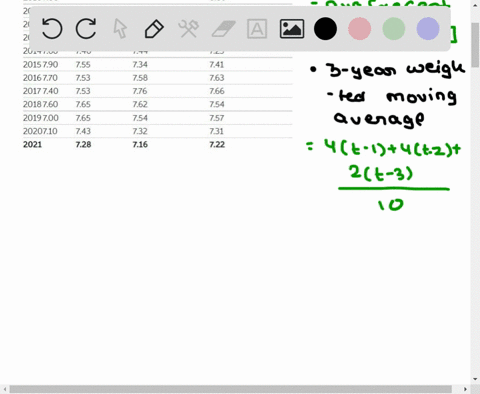Screen dimensions: 480x394
Task: Choose the black color swatch
Action: [x=325, y=29]
